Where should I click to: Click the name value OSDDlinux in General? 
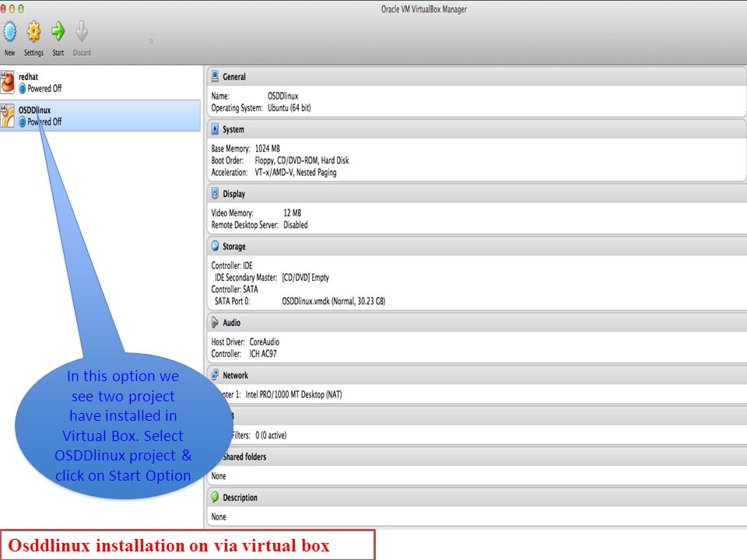[283, 96]
